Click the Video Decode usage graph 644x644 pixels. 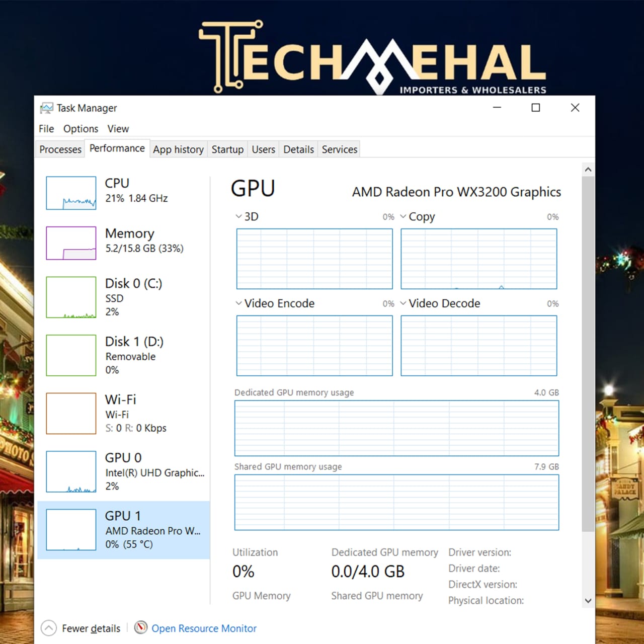coord(479,346)
